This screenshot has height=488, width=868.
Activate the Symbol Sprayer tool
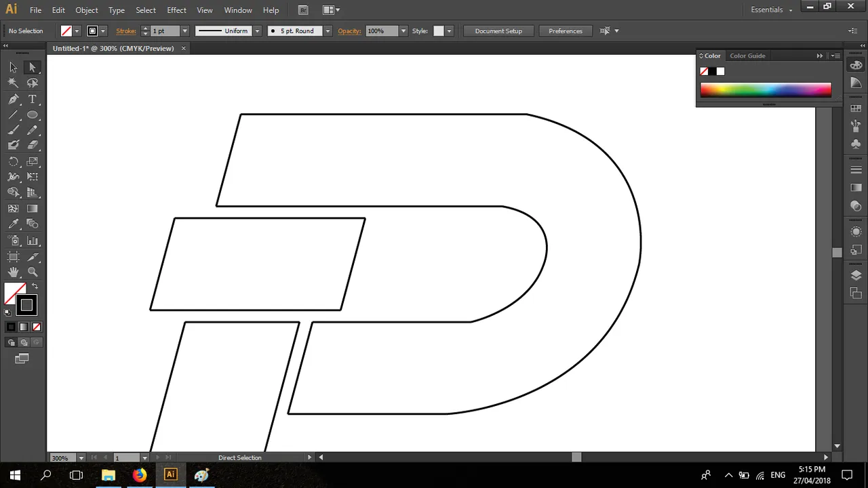13,241
